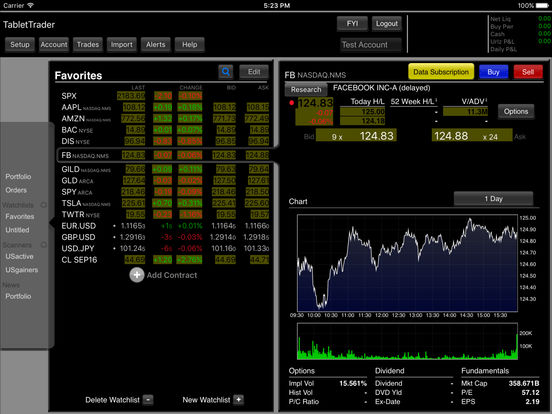This screenshot has height=414, width=552.
Task: Select Favorites watchlist in the sidebar
Action: click(20, 217)
